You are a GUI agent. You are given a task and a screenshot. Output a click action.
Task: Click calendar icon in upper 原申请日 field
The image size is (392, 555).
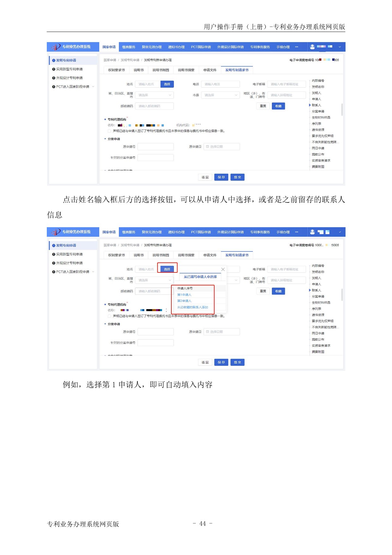(207, 147)
